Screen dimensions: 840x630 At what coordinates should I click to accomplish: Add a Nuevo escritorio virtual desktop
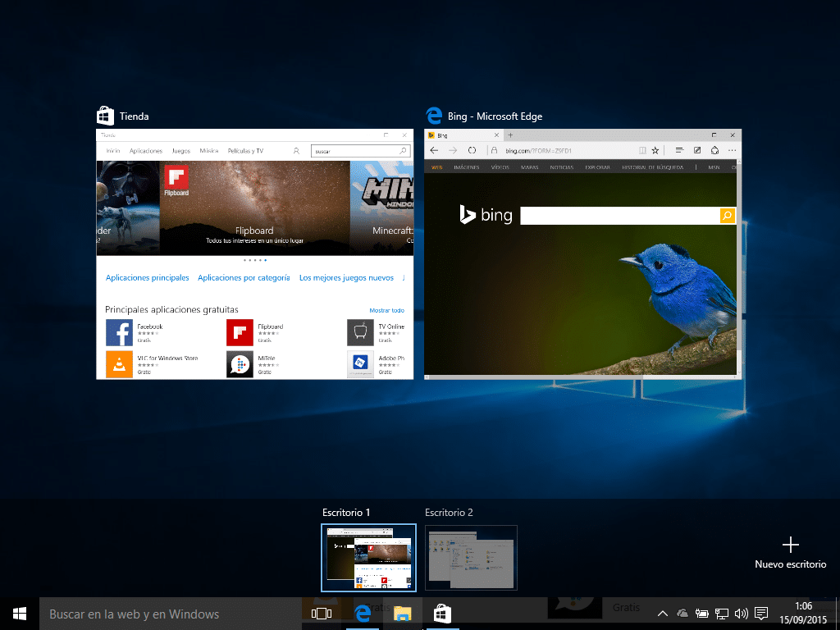click(x=790, y=554)
